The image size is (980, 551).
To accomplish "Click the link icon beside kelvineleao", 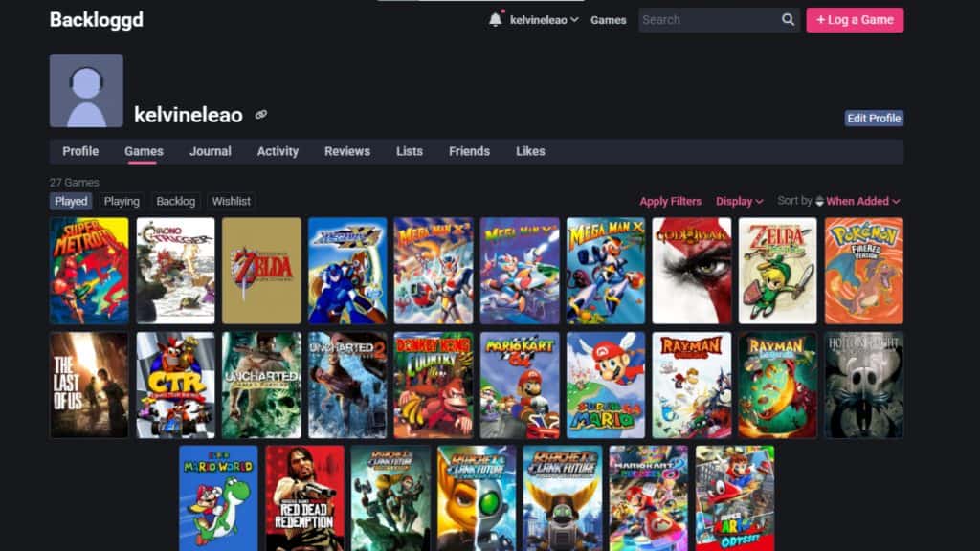I will point(261,115).
